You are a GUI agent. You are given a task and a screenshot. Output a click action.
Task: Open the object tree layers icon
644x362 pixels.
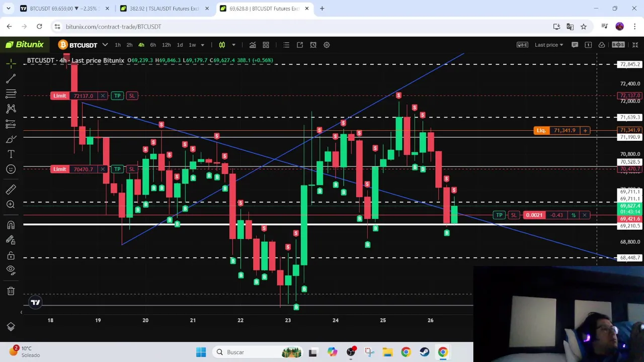click(x=11, y=326)
